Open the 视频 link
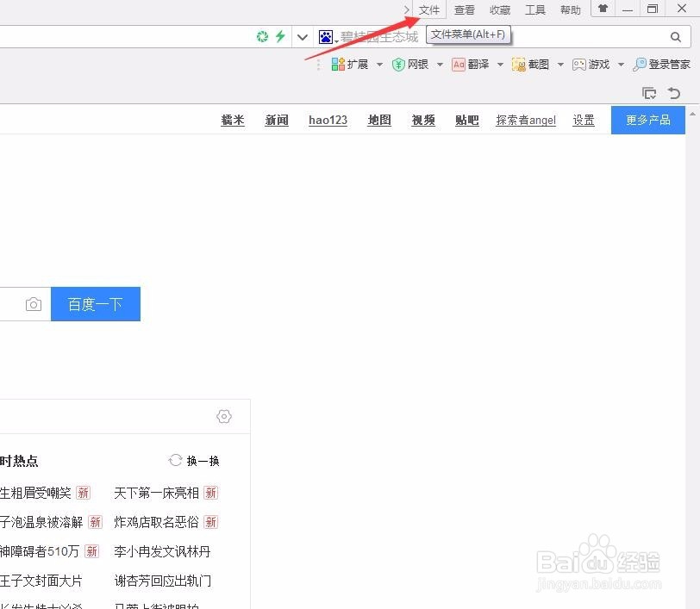Image resolution: width=700 pixels, height=609 pixels. point(423,120)
